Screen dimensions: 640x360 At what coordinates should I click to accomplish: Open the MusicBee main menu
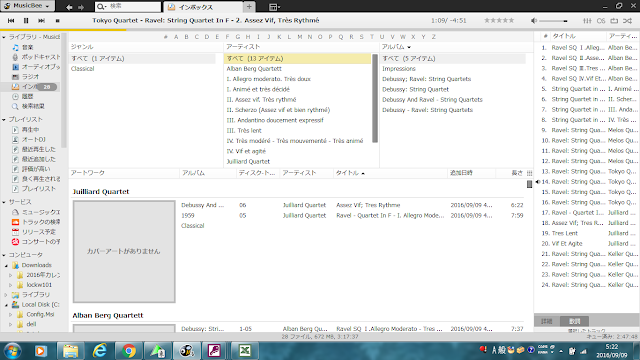coord(27,6)
